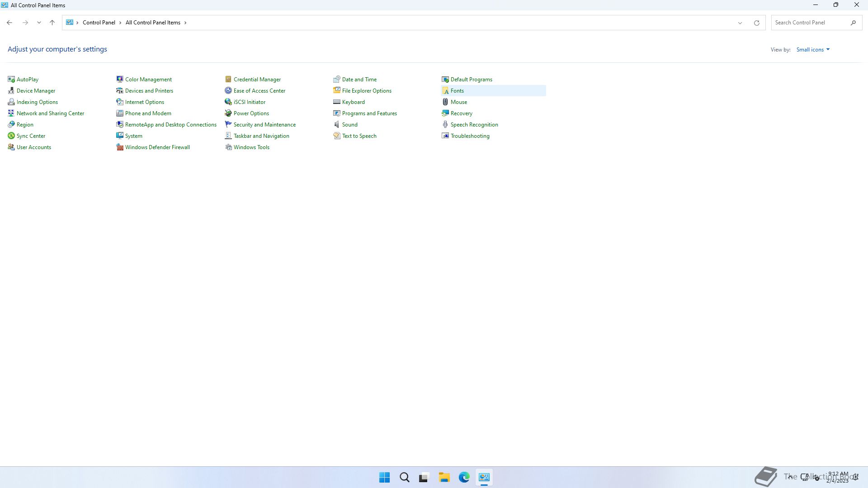
Task: Open Programs and Features
Action: (x=369, y=113)
